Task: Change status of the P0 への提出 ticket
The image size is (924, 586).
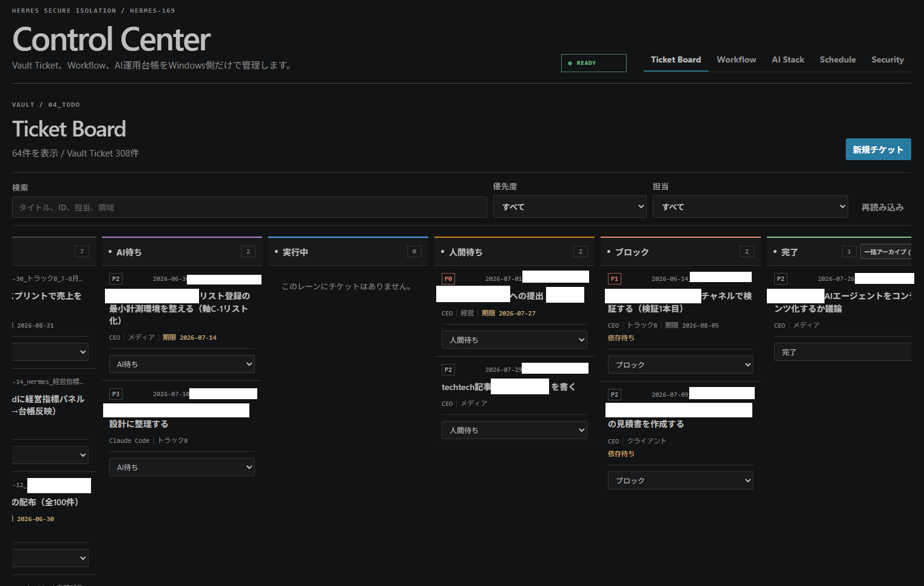Action: (x=514, y=340)
